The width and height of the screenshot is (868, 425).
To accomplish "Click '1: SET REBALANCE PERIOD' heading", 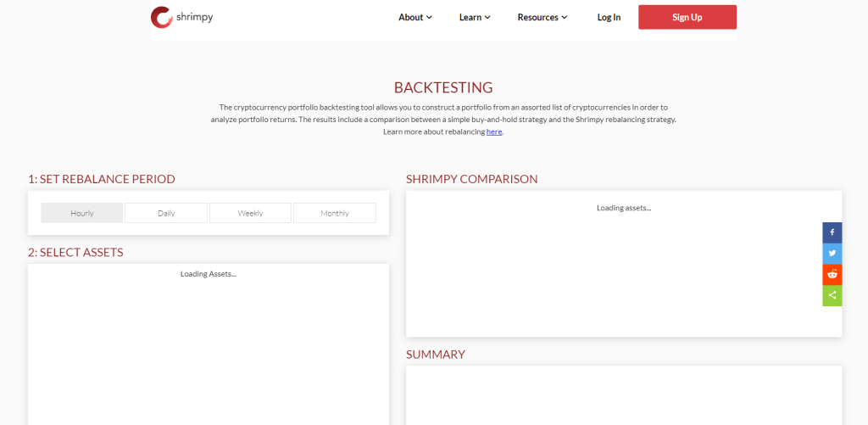I will click(102, 179).
